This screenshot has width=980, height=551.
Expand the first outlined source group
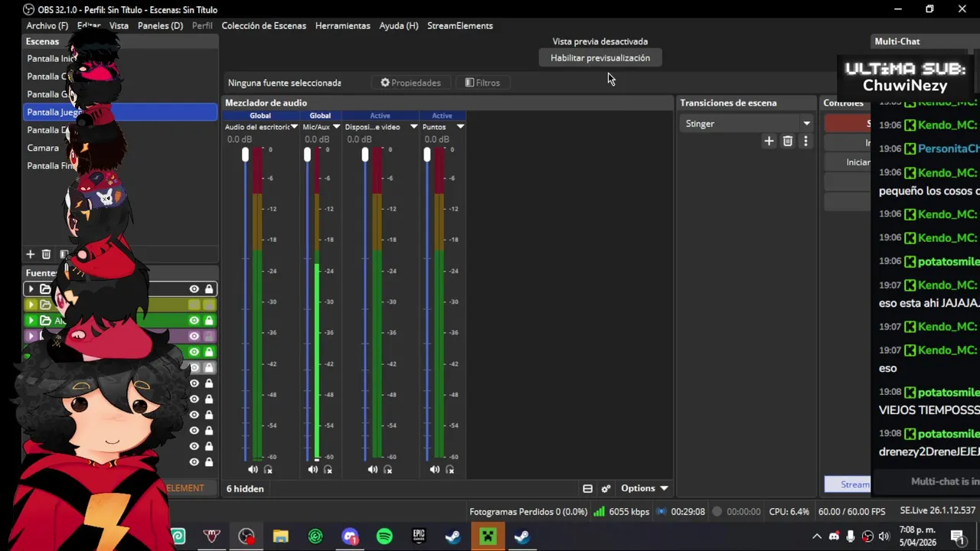tap(31, 289)
